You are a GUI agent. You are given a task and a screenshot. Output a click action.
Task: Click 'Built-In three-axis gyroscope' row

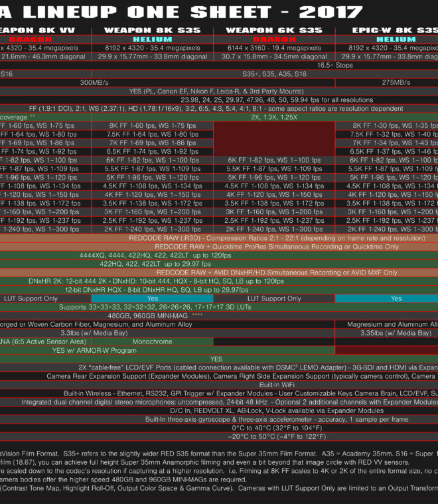coord(219,420)
